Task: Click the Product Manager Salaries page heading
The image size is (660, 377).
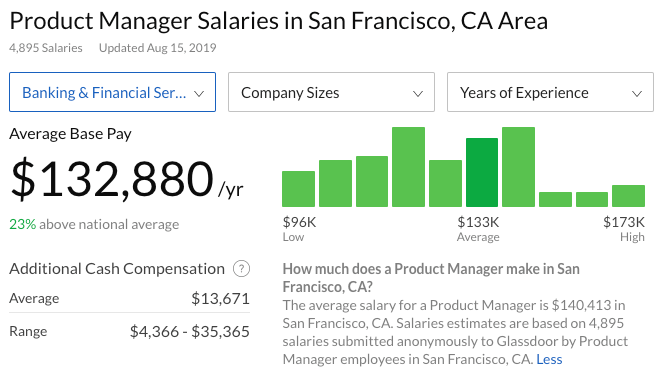Action: 279,21
